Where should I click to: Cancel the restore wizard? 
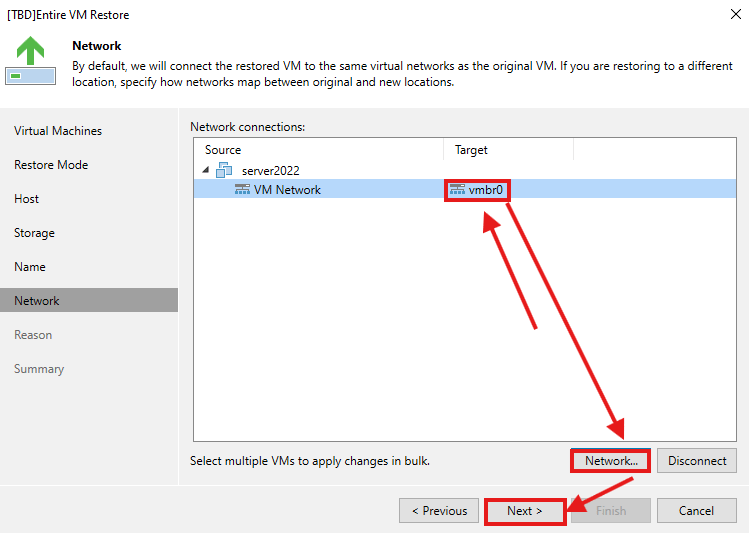696,511
